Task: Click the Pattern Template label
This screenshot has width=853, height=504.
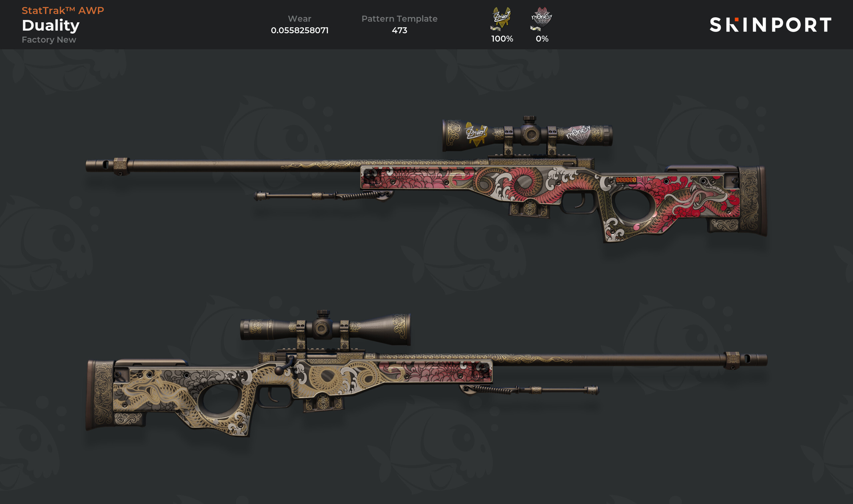Action: coord(399,19)
